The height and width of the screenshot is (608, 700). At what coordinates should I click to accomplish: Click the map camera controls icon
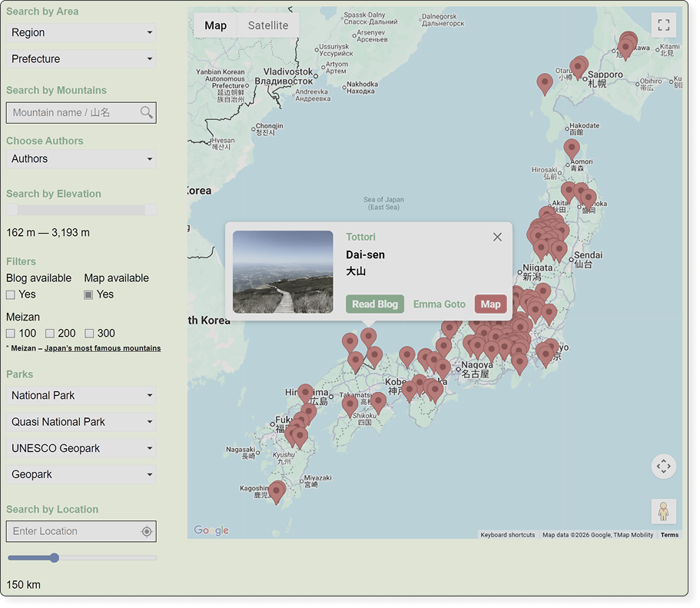click(663, 466)
